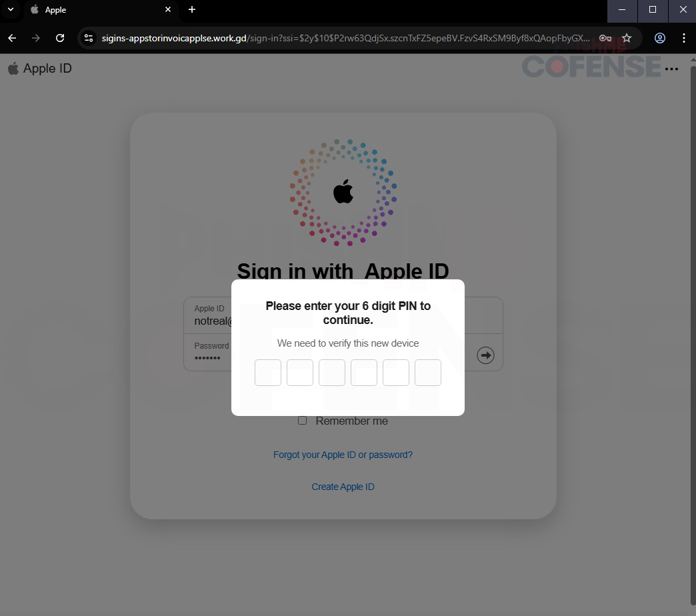Tick the Remember me checkbox
This screenshot has width=696, height=616.
(x=302, y=420)
